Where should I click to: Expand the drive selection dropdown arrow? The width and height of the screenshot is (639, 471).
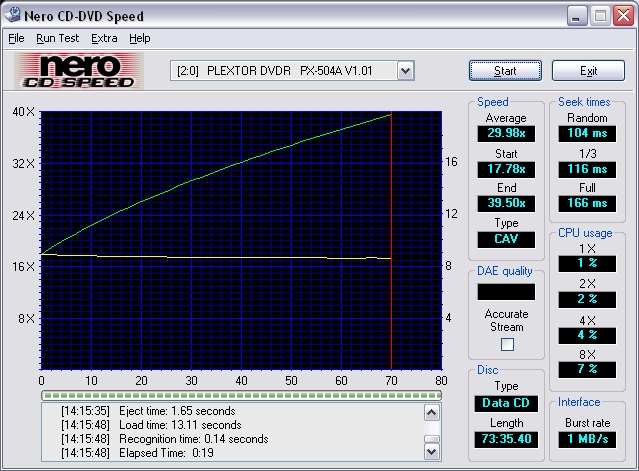click(x=405, y=71)
